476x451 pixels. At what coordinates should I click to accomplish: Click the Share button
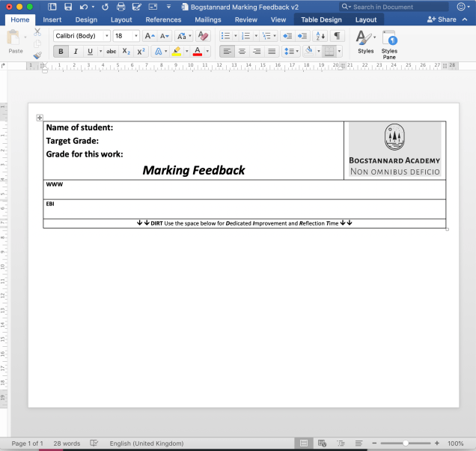coord(442,19)
